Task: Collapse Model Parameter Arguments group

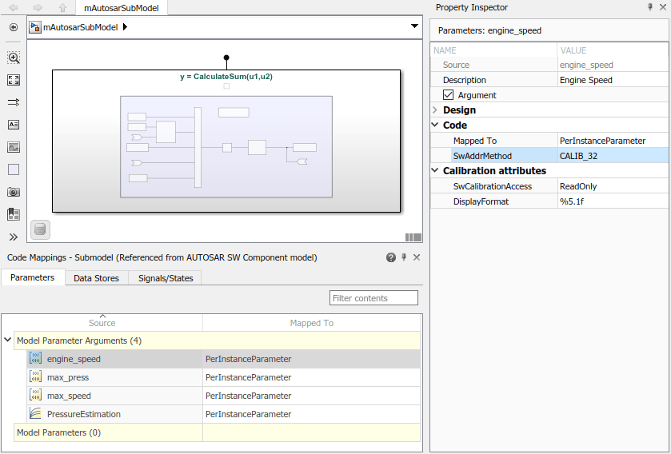Action: coord(8,340)
